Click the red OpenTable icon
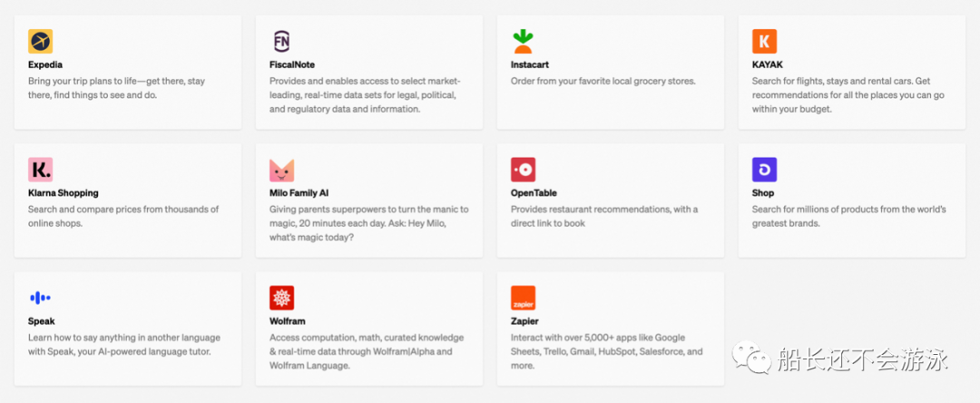The width and height of the screenshot is (980, 403). point(524,170)
